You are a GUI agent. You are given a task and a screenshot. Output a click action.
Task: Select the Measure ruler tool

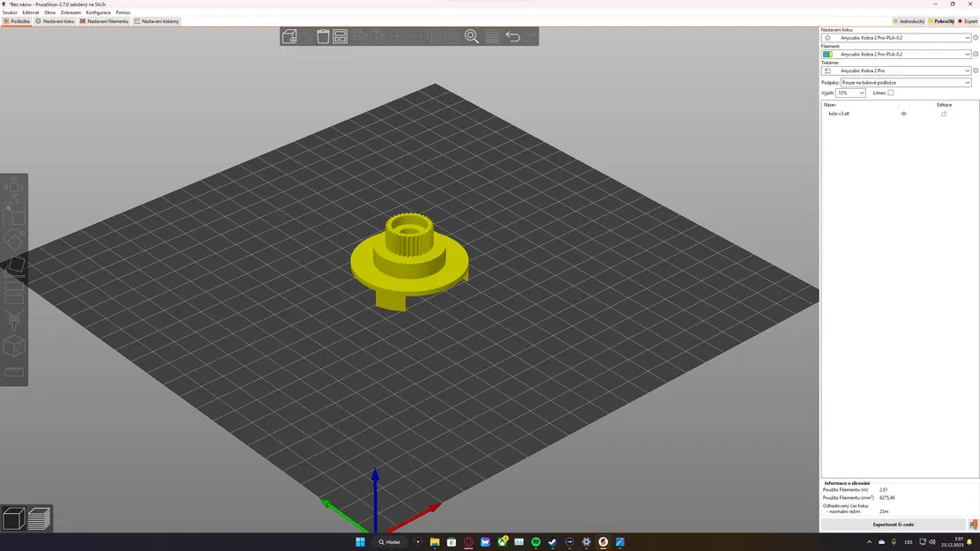[x=14, y=372]
